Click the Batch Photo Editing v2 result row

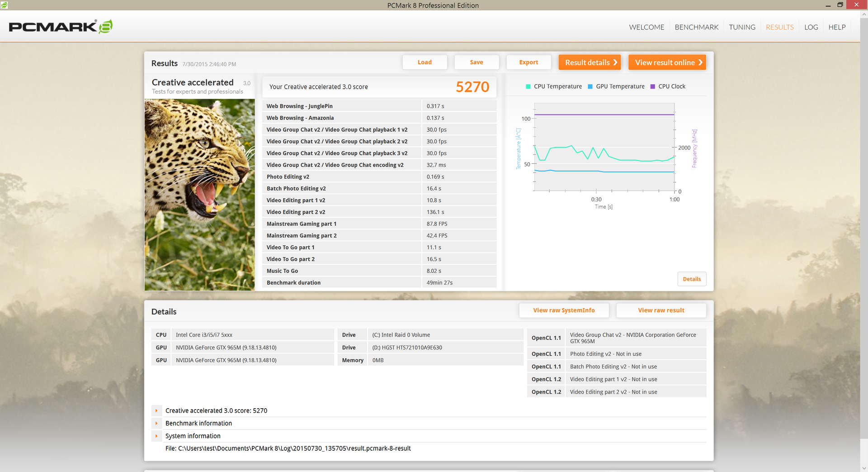(379, 188)
